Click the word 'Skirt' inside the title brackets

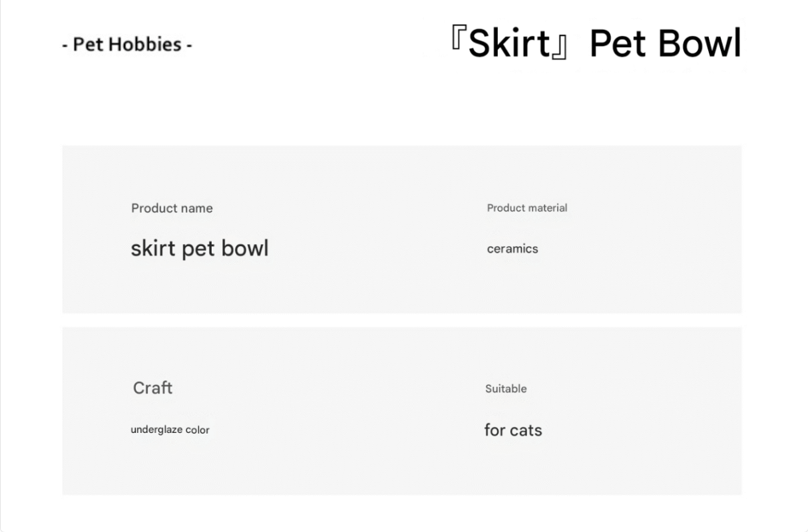pos(508,44)
